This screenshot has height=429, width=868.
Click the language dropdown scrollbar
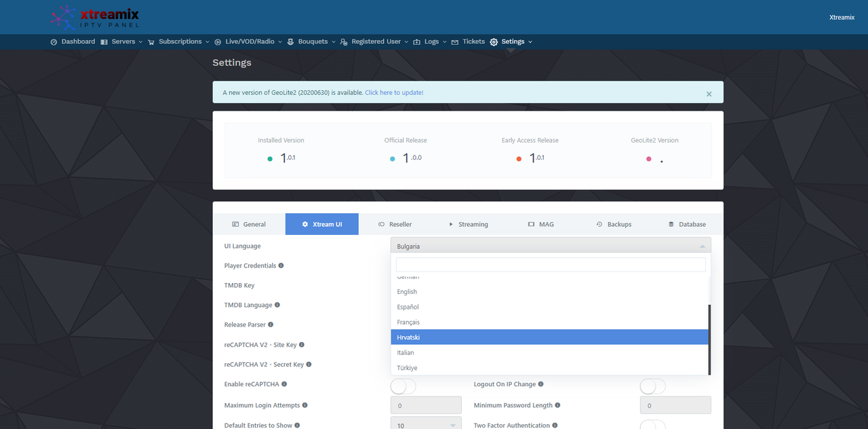(x=710, y=339)
